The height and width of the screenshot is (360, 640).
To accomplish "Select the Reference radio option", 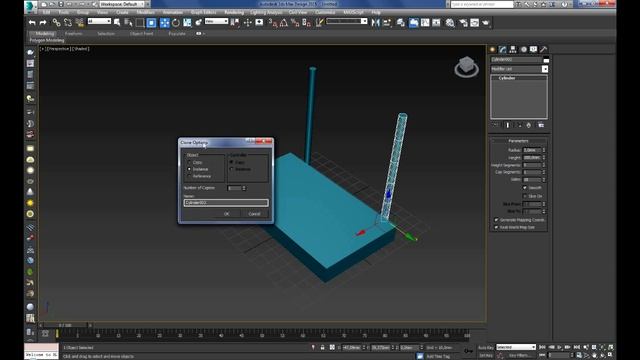I will click(x=189, y=176).
